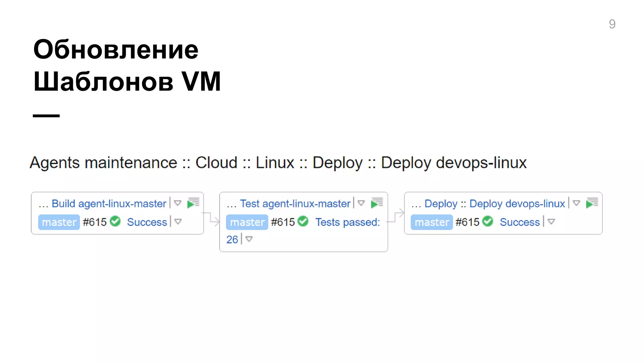Screen dimensions: 644x362
Task: Click the run icon in Test agent-linux-master card
Action: [377, 203]
